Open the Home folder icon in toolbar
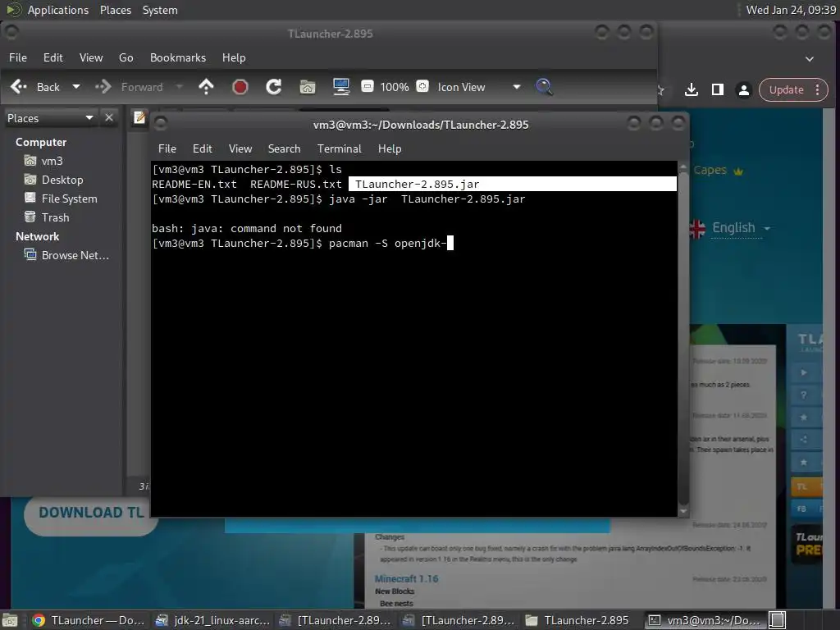Viewport: 840px width, 630px height. pos(308,87)
